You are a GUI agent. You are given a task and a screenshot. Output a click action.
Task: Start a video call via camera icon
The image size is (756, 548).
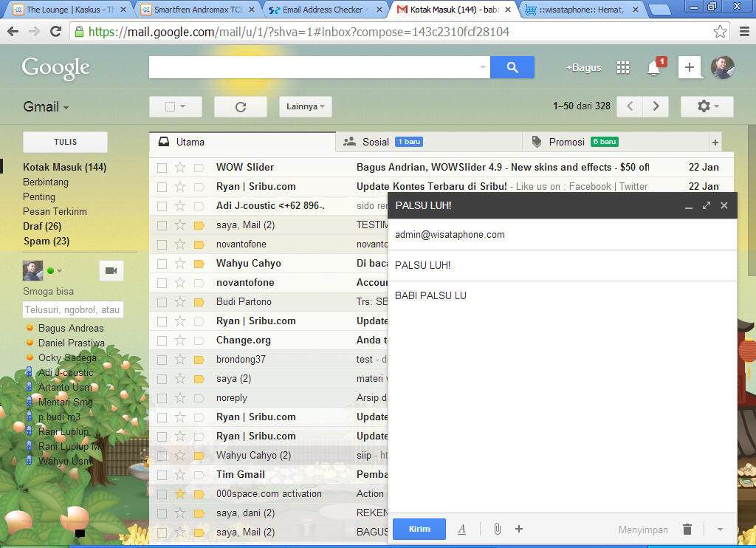[x=111, y=271]
